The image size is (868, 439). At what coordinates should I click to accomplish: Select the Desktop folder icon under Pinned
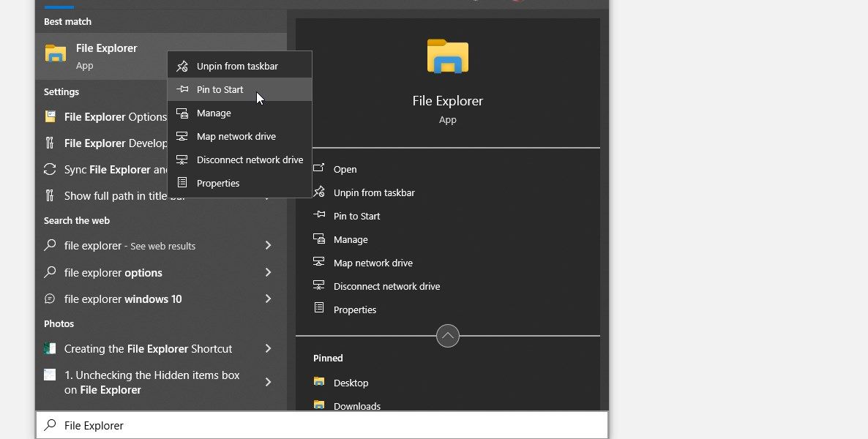pyautogui.click(x=318, y=382)
